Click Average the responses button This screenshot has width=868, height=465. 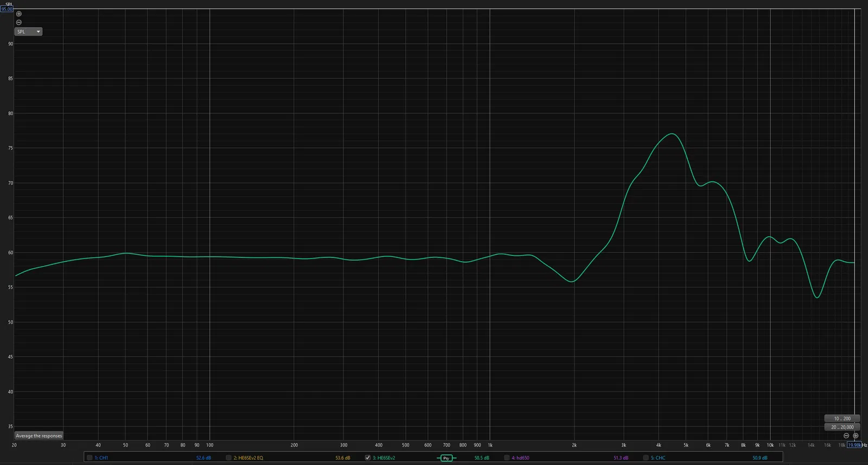[39, 436]
